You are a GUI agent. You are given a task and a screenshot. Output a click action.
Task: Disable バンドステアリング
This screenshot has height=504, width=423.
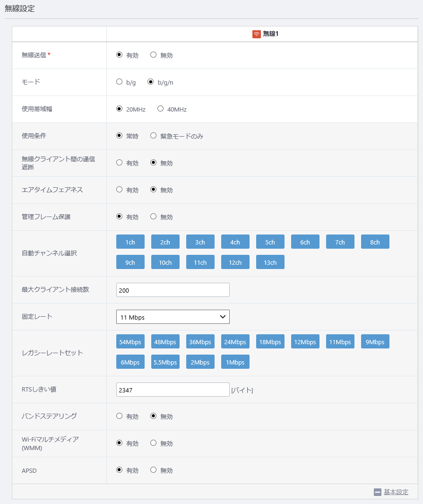point(153,416)
